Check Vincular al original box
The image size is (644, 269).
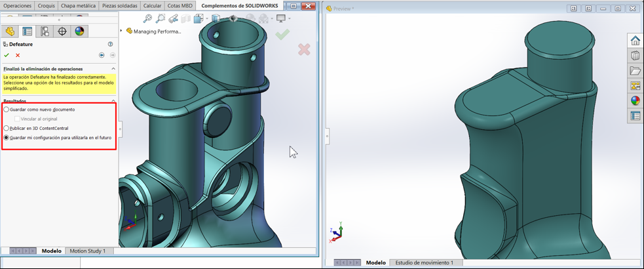pyautogui.click(x=17, y=119)
